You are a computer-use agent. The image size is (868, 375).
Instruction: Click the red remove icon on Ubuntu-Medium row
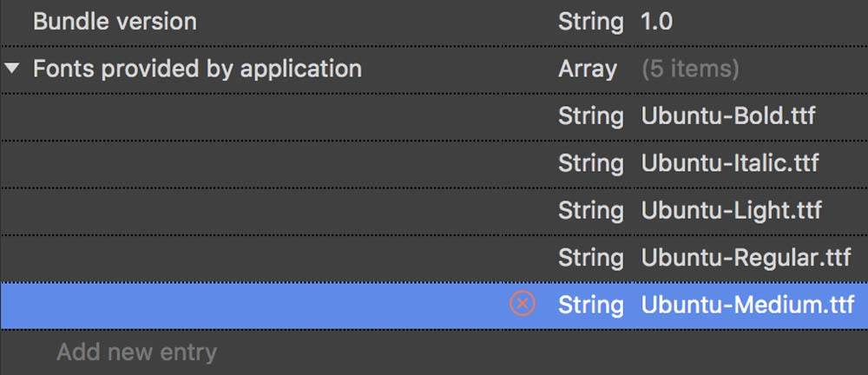coord(522,304)
